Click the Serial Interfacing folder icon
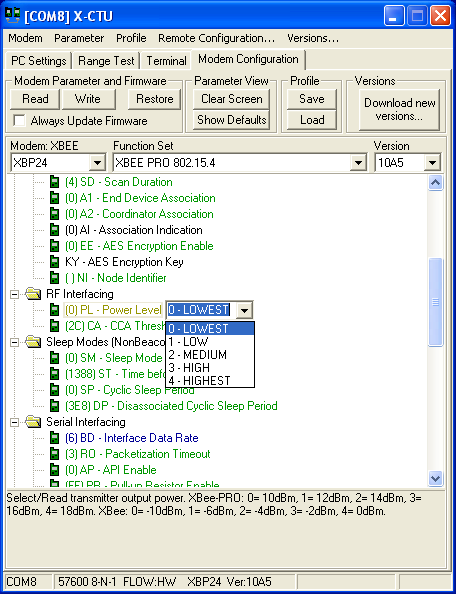This screenshot has height=594, width=456. [33, 422]
